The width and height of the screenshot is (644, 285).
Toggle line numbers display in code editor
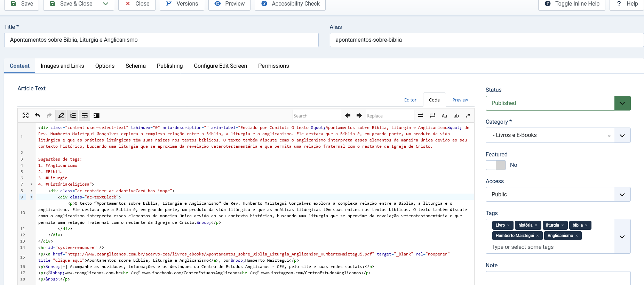(x=73, y=115)
